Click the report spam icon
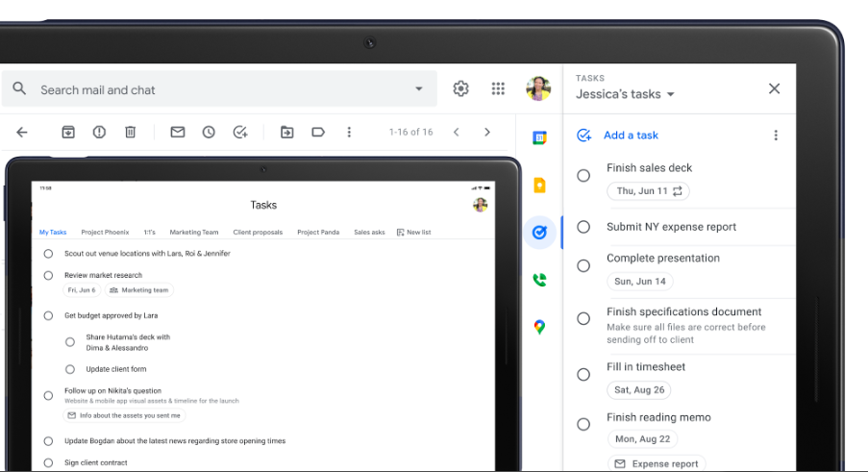Screen dimensions: 868x472 [x=99, y=132]
